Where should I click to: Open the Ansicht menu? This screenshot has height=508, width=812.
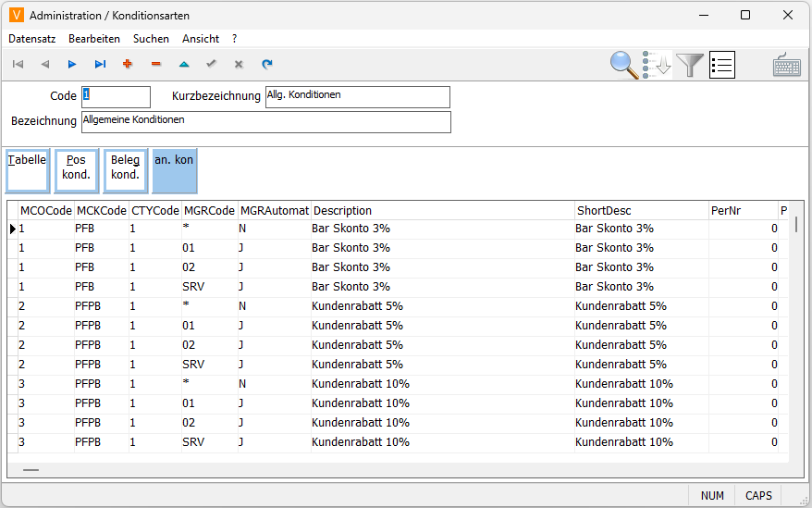coord(201,39)
